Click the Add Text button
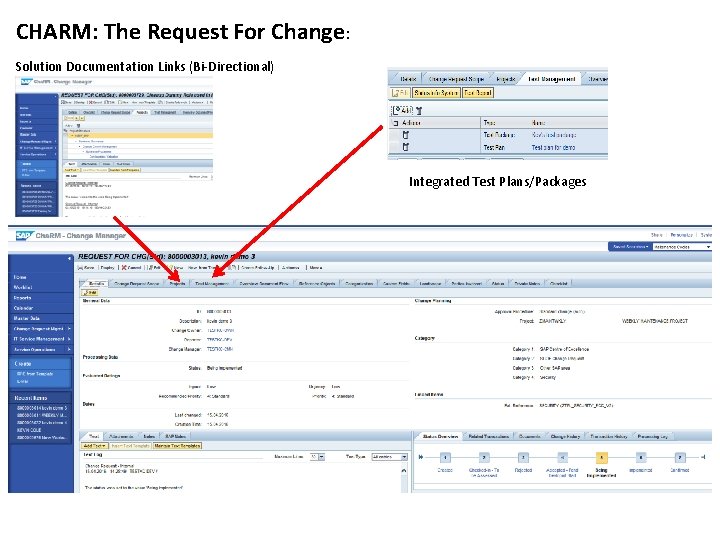Screen dimensions: 720x540 pos(95,445)
